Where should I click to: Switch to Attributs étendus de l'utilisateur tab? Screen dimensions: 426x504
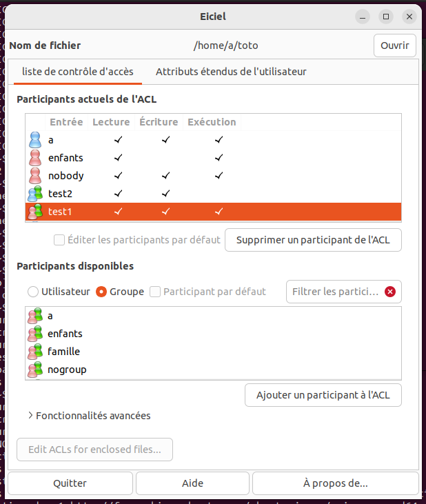(231, 72)
